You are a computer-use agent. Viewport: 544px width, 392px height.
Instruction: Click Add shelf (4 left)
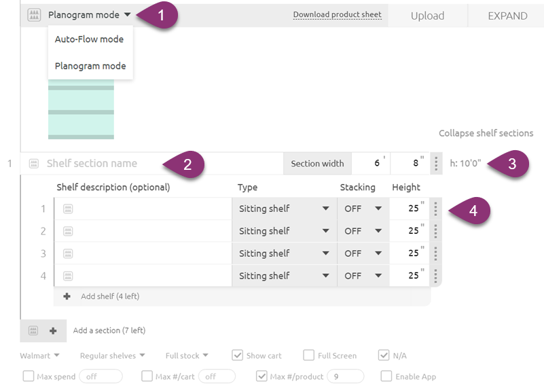pos(110,296)
